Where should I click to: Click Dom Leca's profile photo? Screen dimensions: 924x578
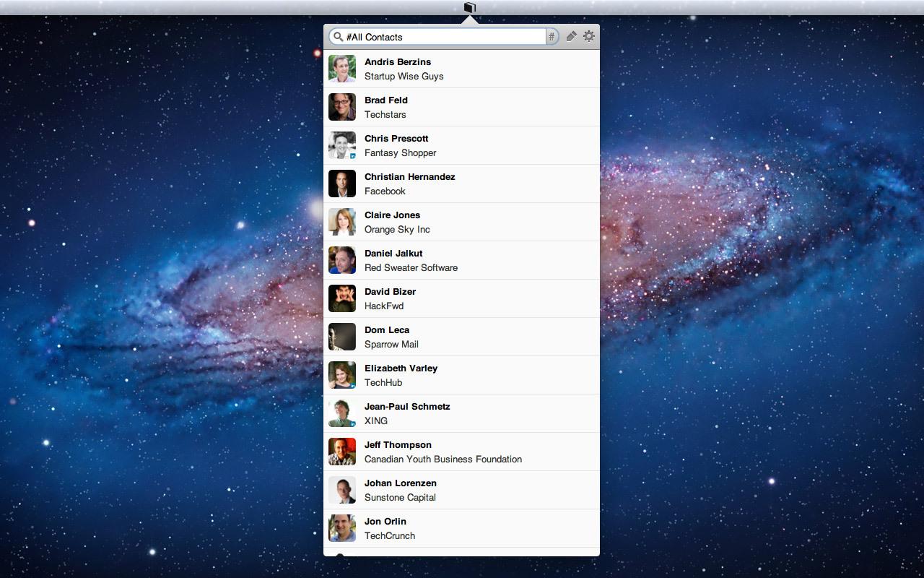coord(342,337)
